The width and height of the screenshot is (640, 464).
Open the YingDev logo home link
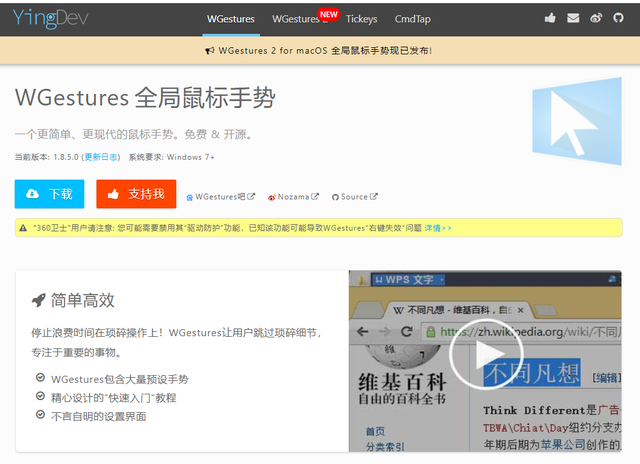pos(51,19)
